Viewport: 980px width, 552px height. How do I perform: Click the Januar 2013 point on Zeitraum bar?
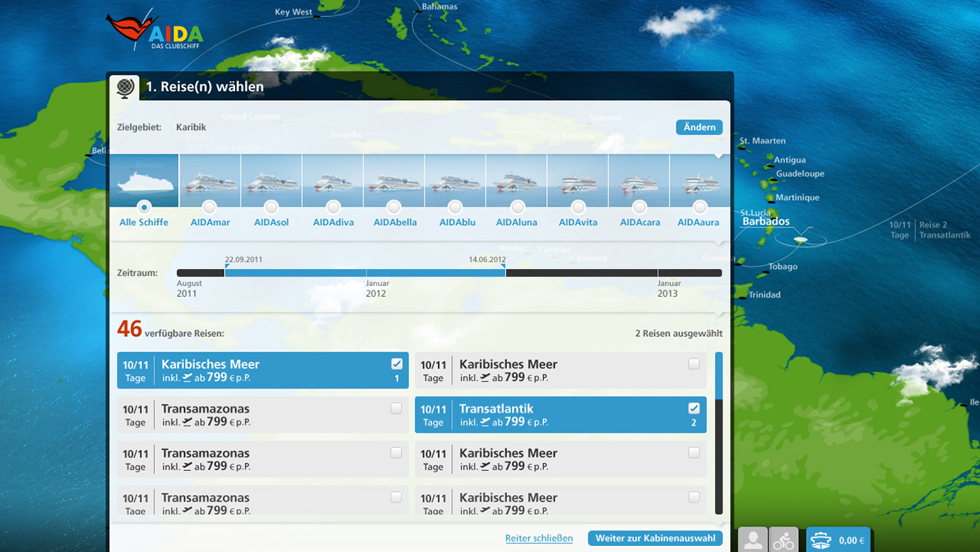click(658, 273)
